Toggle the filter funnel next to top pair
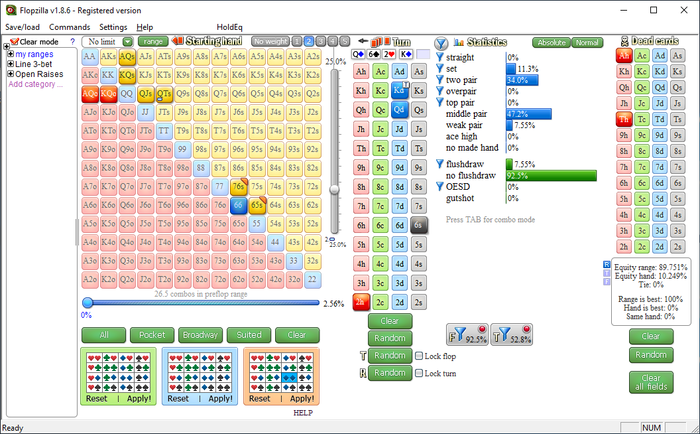The height and width of the screenshot is (434, 700). [440, 103]
